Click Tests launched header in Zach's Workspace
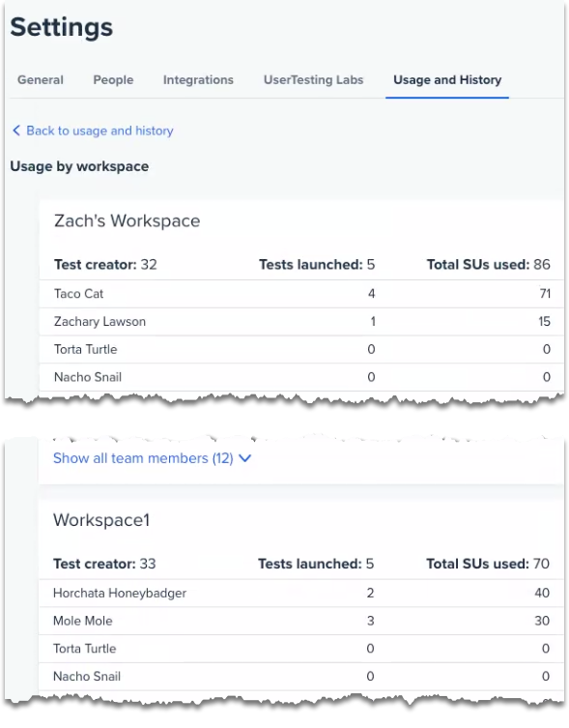569x728 pixels. click(317, 265)
